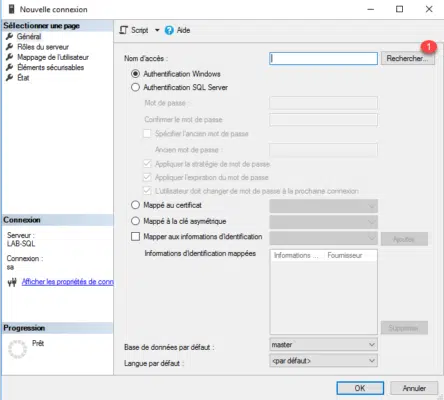The width and height of the screenshot is (444, 400).
Task: Select the Général page wrench icon
Action: click(10, 36)
